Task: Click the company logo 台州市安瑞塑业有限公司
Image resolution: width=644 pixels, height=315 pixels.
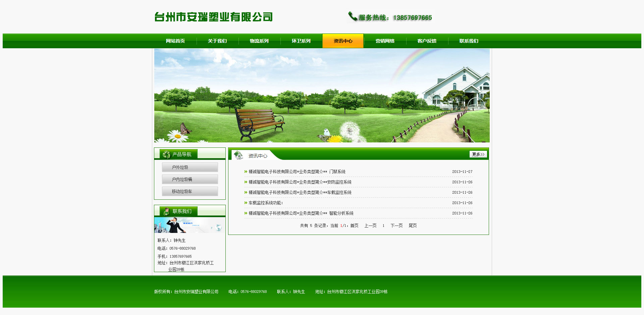Action: coord(213,17)
